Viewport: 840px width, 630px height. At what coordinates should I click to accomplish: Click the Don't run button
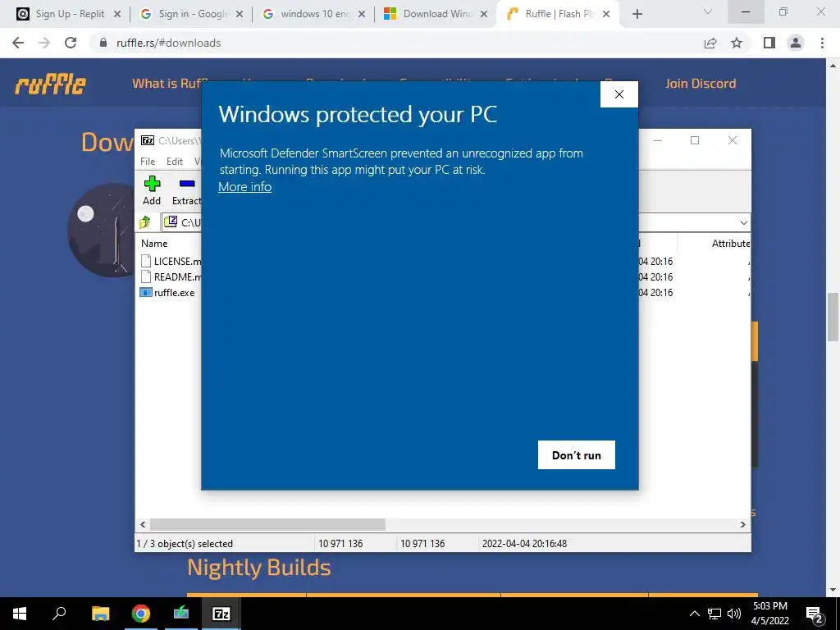577,454
